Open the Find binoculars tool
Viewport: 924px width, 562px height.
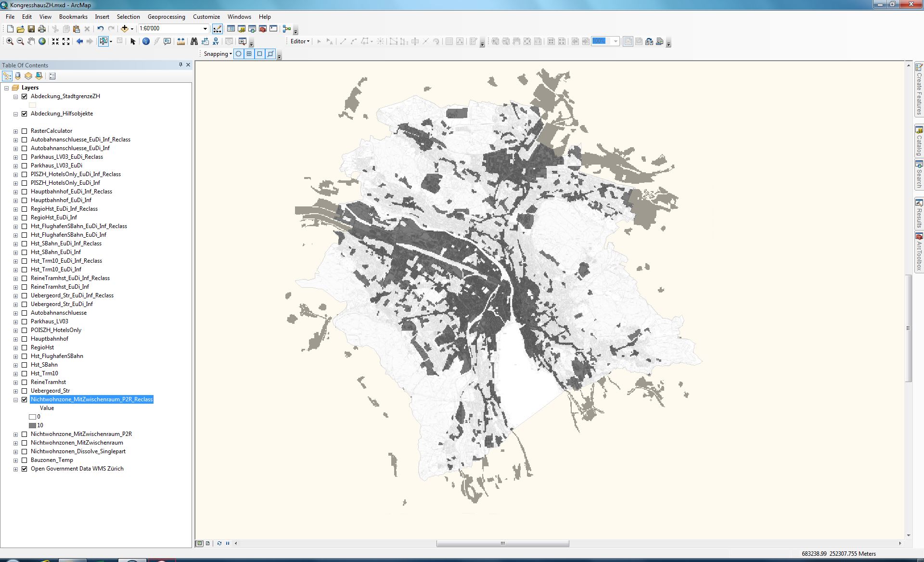point(194,41)
